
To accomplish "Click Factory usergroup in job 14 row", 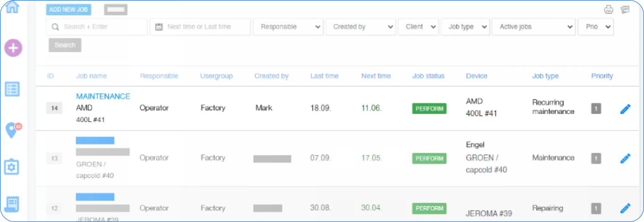I will click(213, 108).
